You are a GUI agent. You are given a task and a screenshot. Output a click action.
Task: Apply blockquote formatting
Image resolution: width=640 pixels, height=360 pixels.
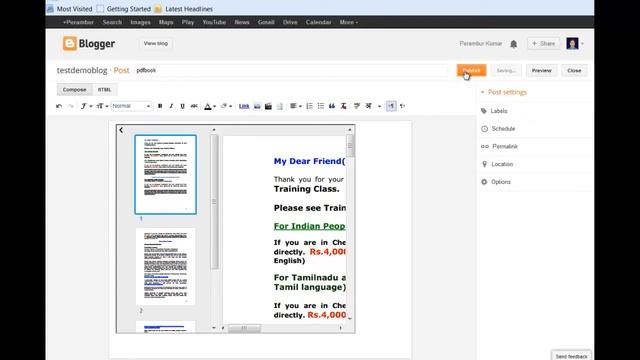tap(332, 106)
